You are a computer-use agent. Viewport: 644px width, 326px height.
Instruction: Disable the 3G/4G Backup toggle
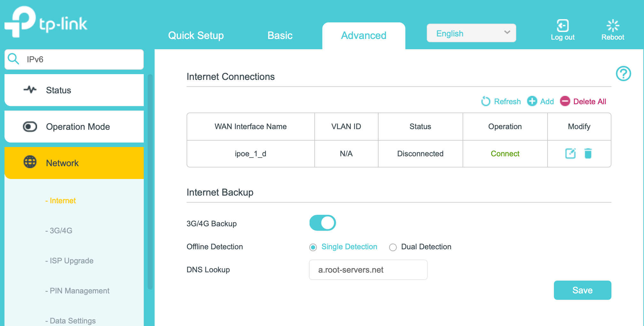click(x=322, y=223)
